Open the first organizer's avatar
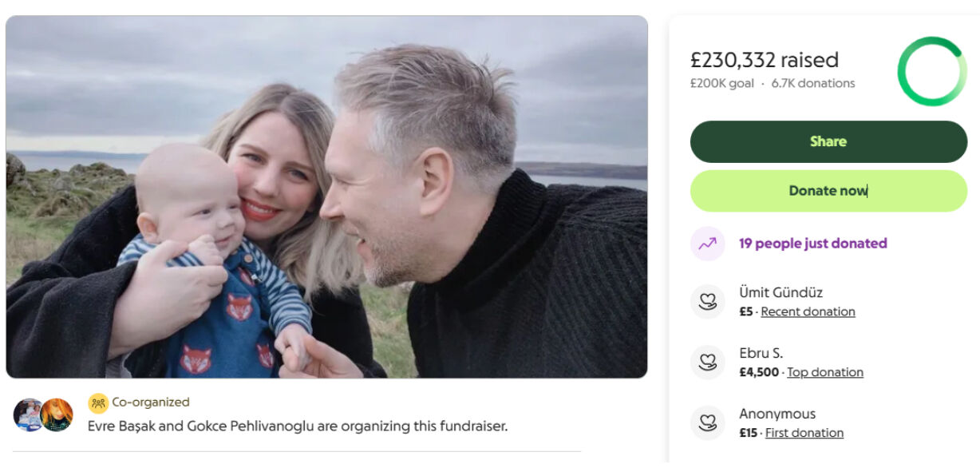 click(x=29, y=415)
